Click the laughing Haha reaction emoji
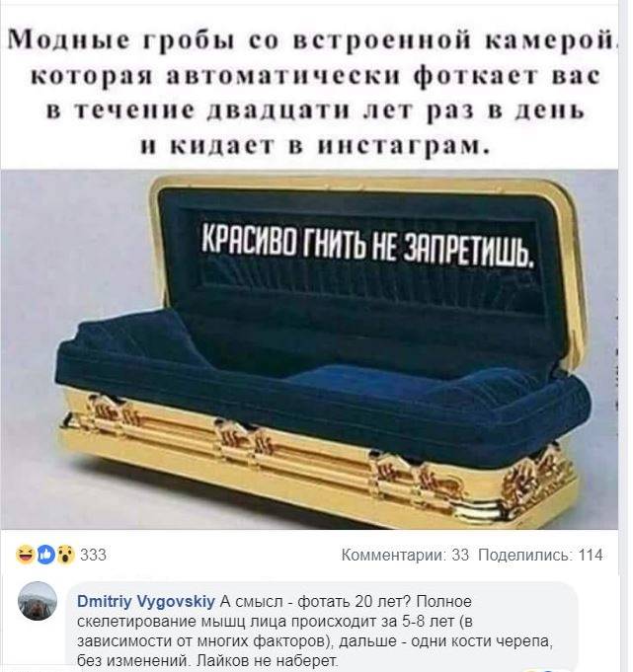 (x=25, y=555)
